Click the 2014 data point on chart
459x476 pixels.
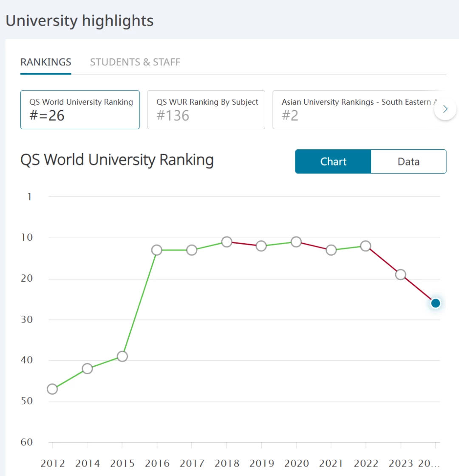(x=88, y=368)
